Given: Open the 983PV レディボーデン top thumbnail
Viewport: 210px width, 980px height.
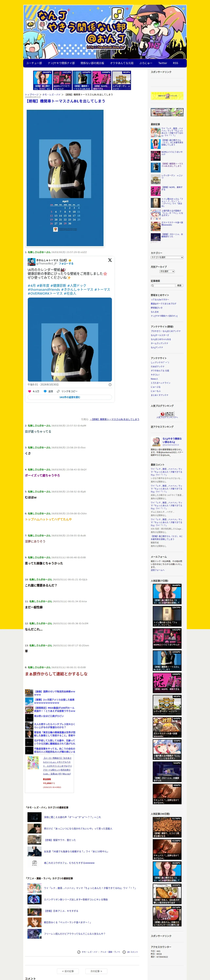Looking at the screenshot, I should click(121, 80).
